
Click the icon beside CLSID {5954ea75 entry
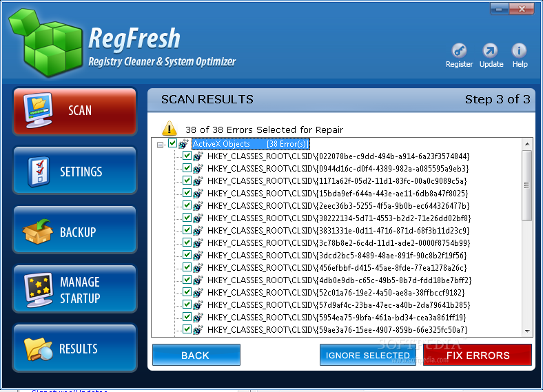pyautogui.click(x=198, y=318)
